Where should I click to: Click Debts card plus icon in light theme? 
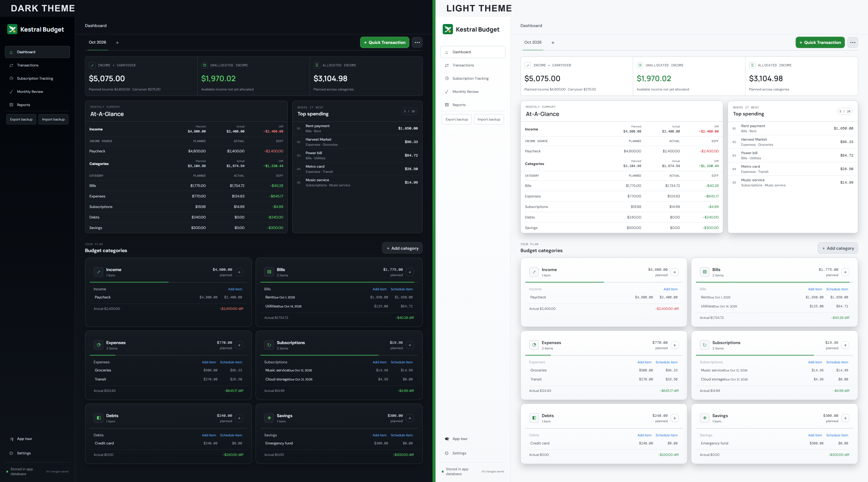[675, 418]
